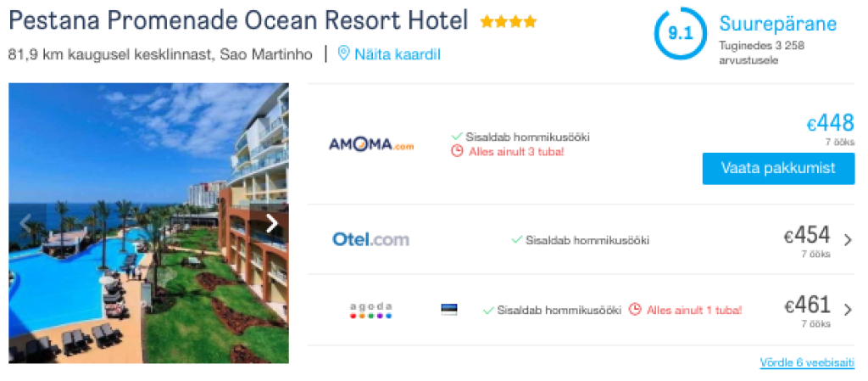Expand the agoda offer chevron

click(848, 310)
